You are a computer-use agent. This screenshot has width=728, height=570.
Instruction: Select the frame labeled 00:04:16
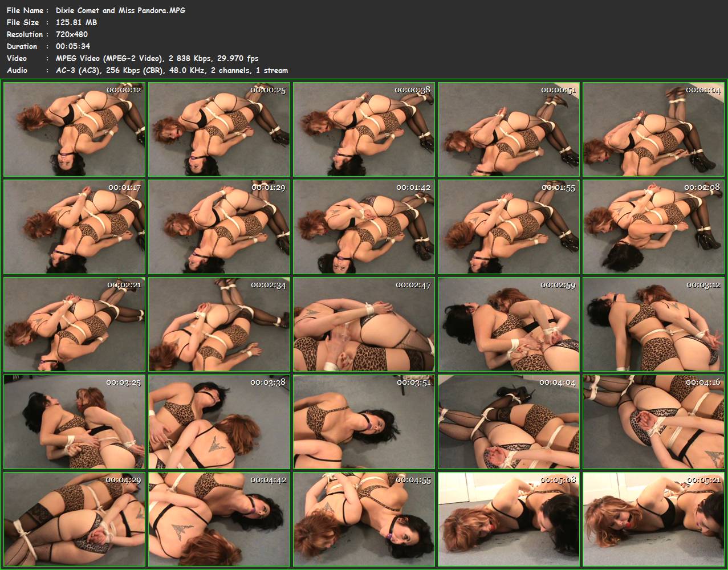tap(653, 422)
